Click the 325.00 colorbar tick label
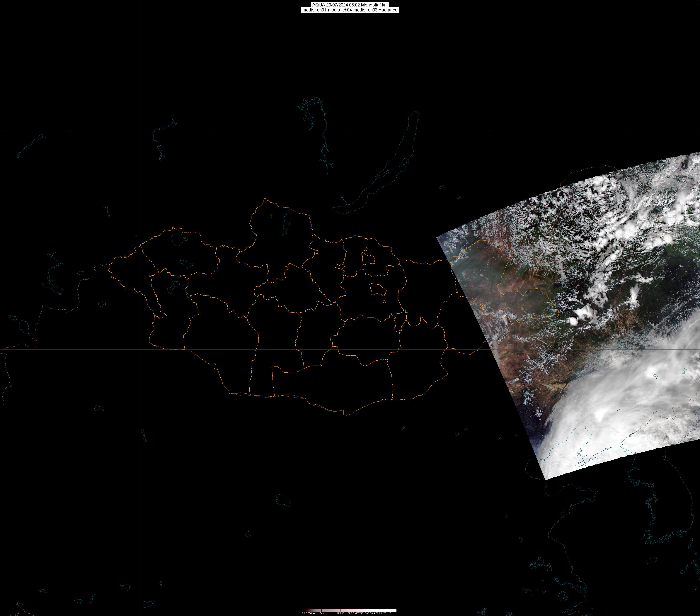 coord(340,613)
